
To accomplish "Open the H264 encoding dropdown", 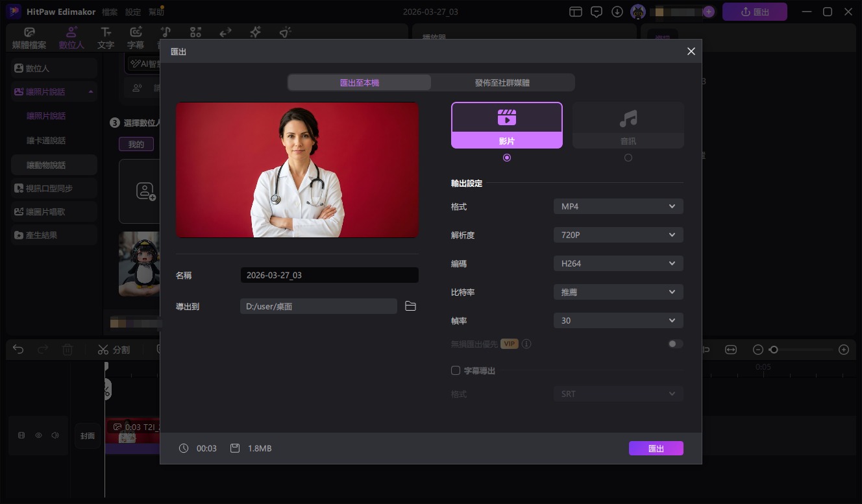I will [x=617, y=263].
